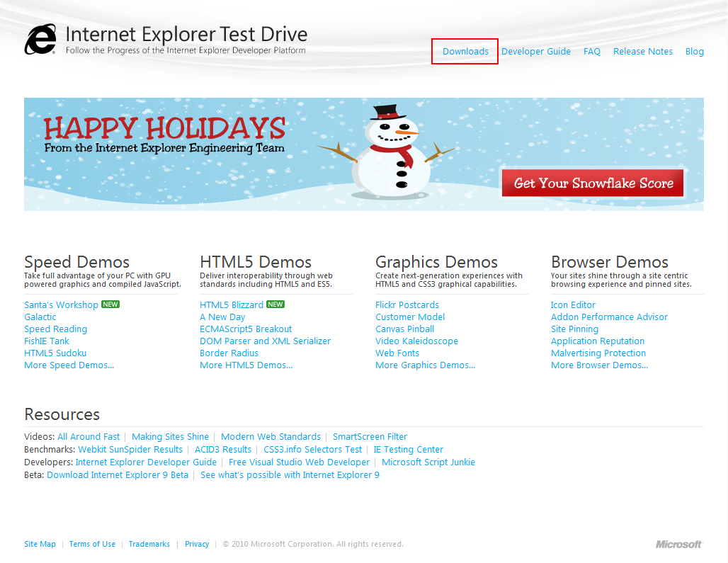Open Internet Explorer Developer Guide resource
728x563 pixels.
tap(147, 462)
